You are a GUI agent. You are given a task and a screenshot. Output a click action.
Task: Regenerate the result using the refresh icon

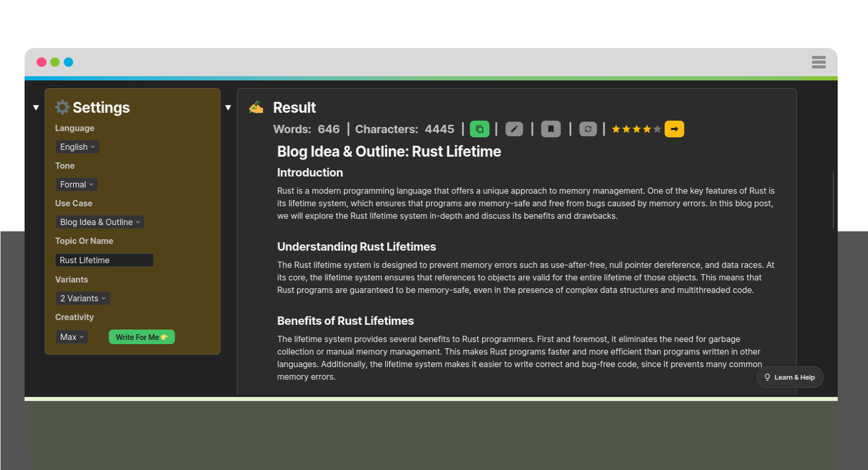[x=588, y=129]
